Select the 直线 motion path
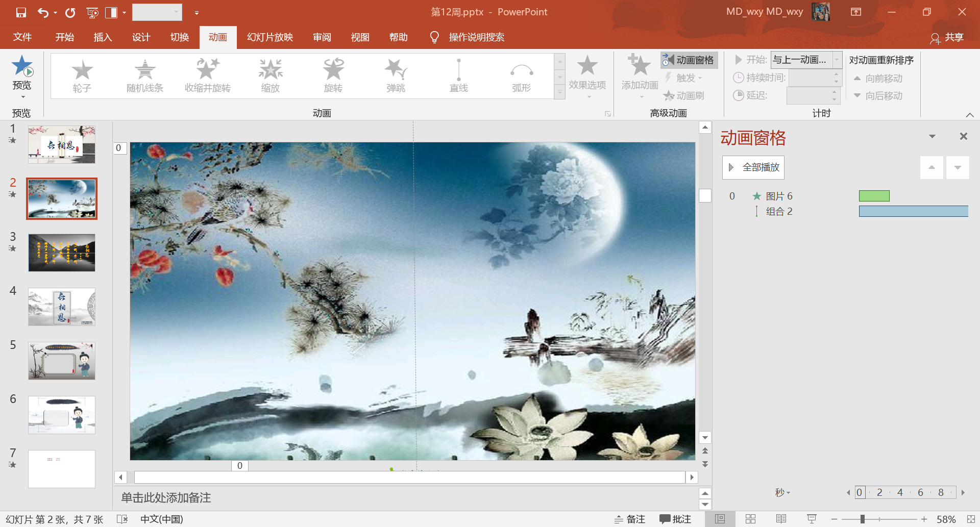Screen dimensions: 980x527 (459, 76)
